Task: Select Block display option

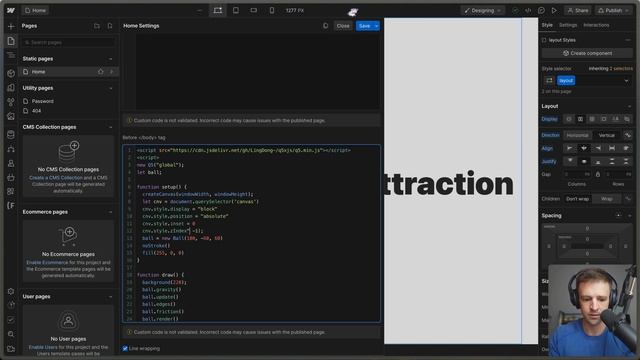Action: [569, 119]
